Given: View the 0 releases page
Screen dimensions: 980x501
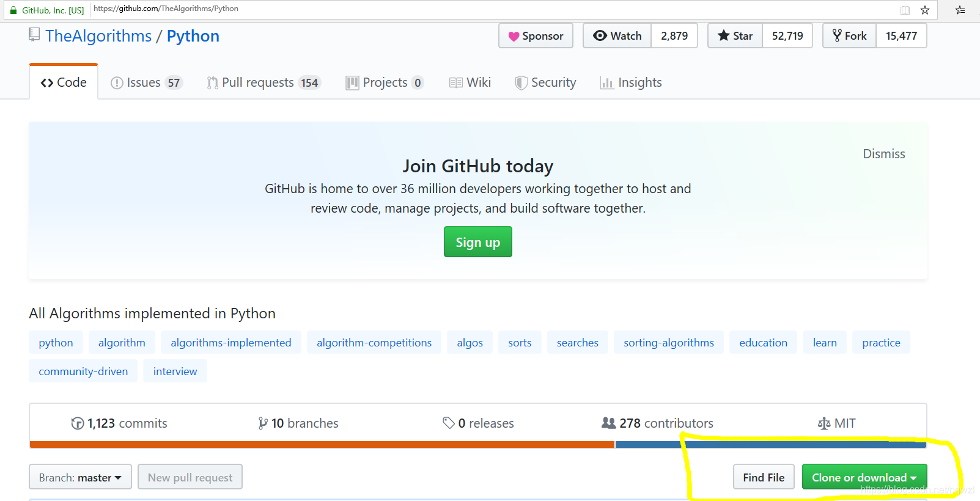Looking at the screenshot, I should [x=478, y=423].
